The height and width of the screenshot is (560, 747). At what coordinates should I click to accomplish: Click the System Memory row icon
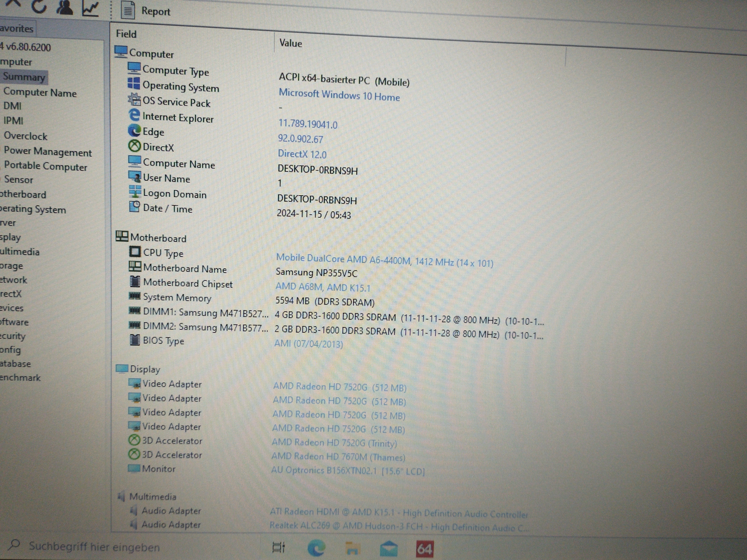[x=135, y=296]
